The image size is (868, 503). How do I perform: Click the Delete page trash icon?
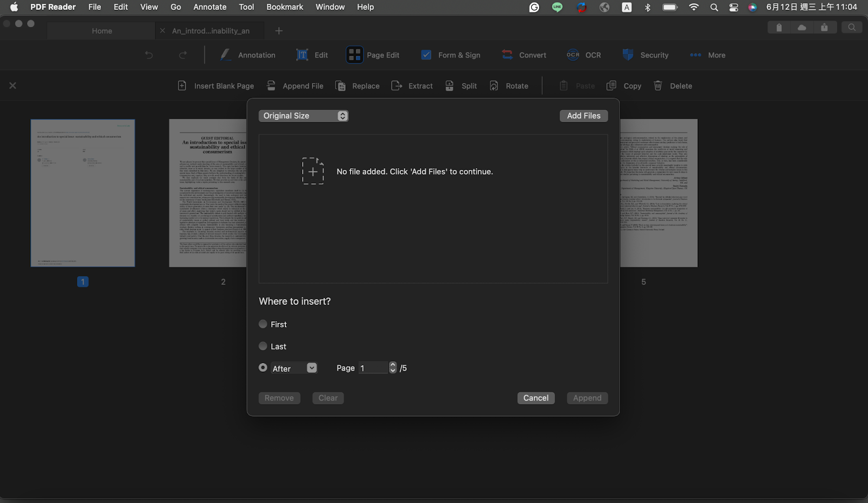coord(658,86)
